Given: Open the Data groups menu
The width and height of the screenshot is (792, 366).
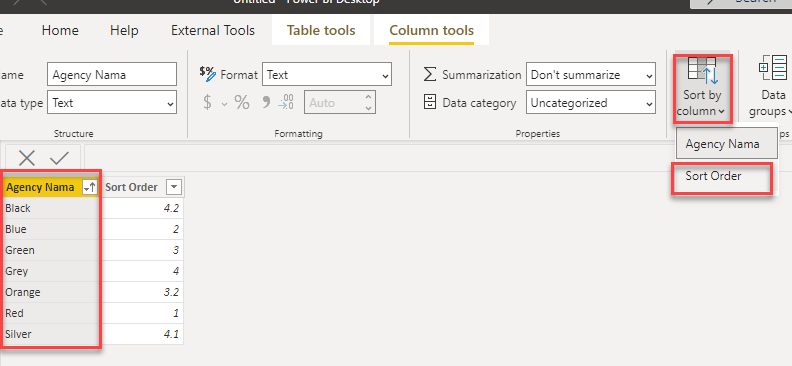Looking at the screenshot, I should click(770, 87).
